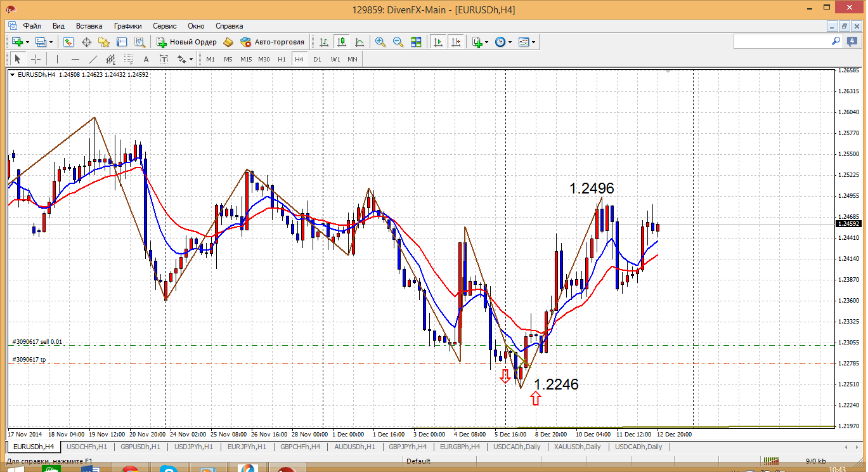The height and width of the screenshot is (472, 868).
Task: Click the Zoom In magnifier icon
Action: [x=380, y=42]
